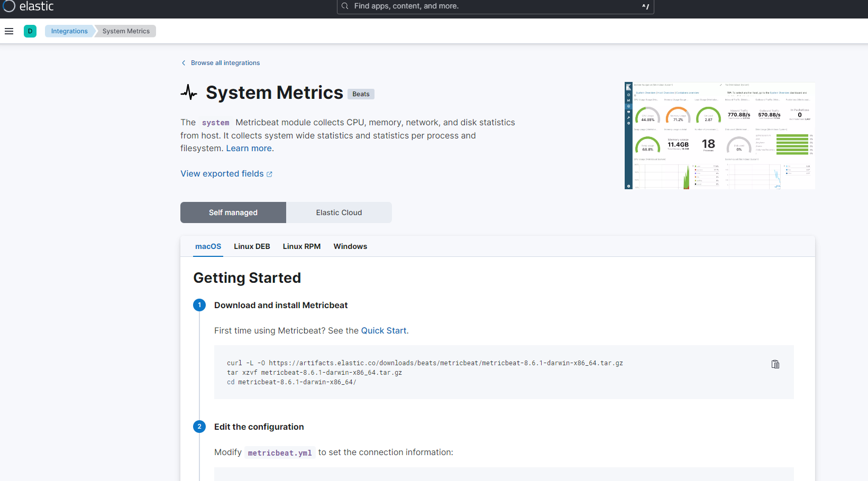The height and width of the screenshot is (481, 868).
Task: Click the Browse all integrations link
Action: point(225,63)
